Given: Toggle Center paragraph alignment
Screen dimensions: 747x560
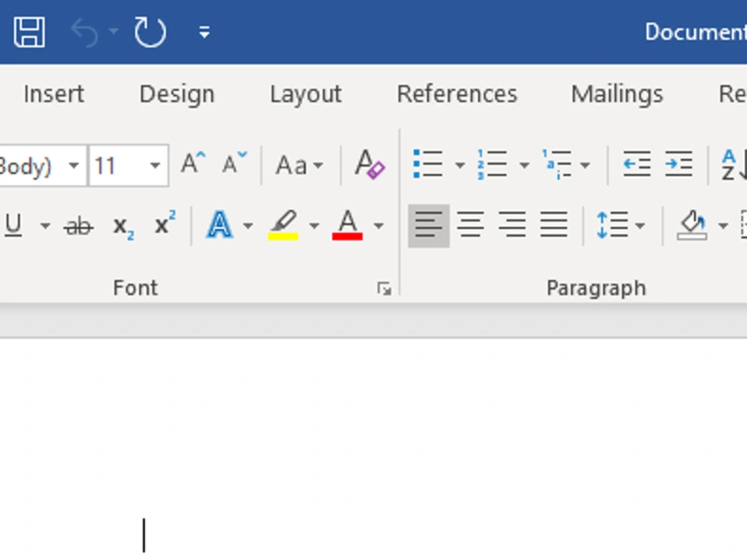Looking at the screenshot, I should (470, 224).
